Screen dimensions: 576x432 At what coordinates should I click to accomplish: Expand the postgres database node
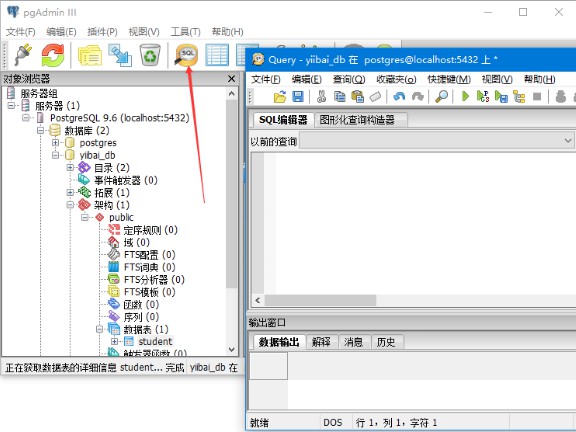tap(55, 143)
